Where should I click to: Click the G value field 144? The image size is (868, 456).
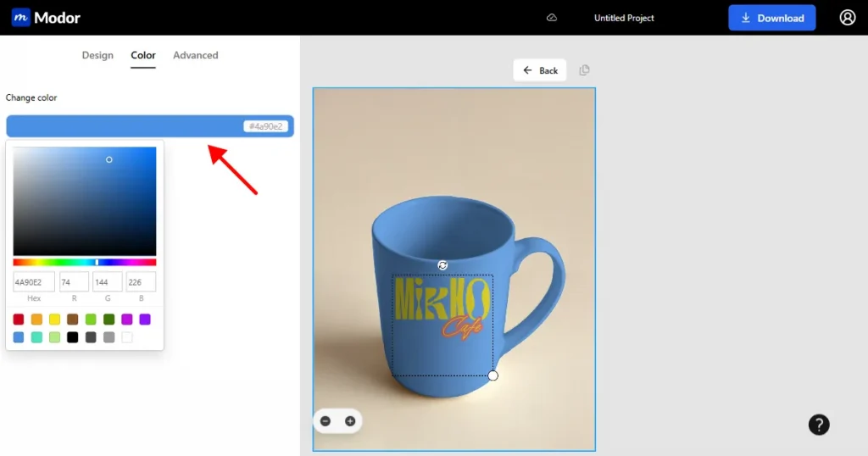(108, 281)
